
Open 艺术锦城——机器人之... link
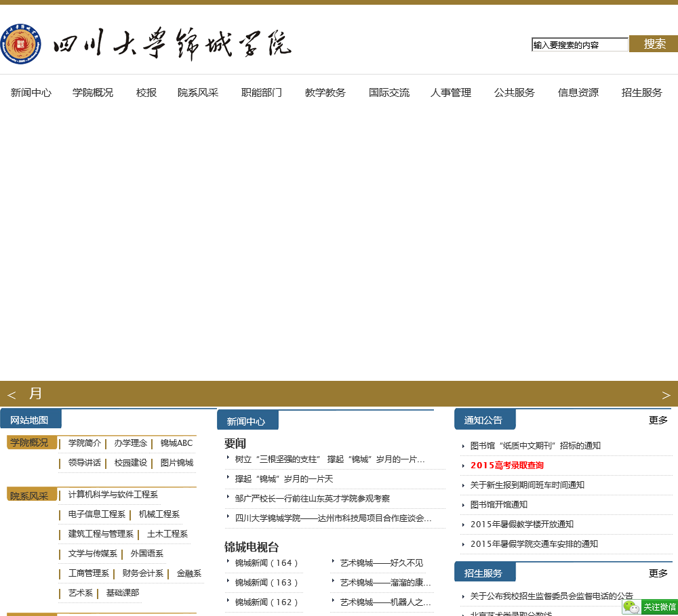coord(385,602)
